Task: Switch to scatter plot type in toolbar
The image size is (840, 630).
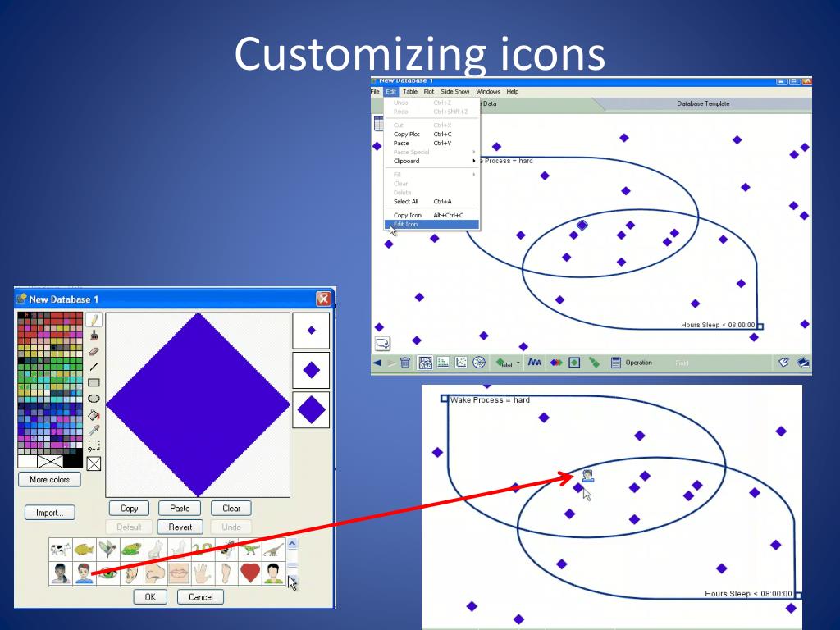Action: coord(461,363)
